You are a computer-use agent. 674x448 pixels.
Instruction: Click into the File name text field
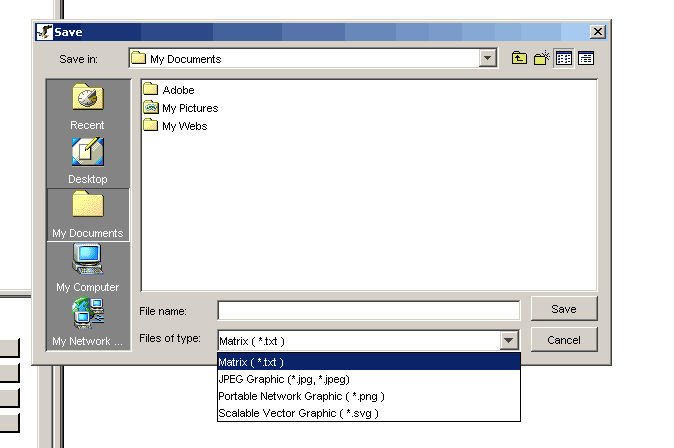tap(368, 310)
